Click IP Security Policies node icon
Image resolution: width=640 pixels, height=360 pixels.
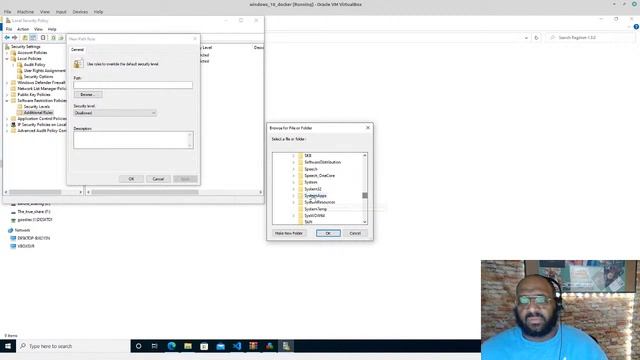coord(13,124)
